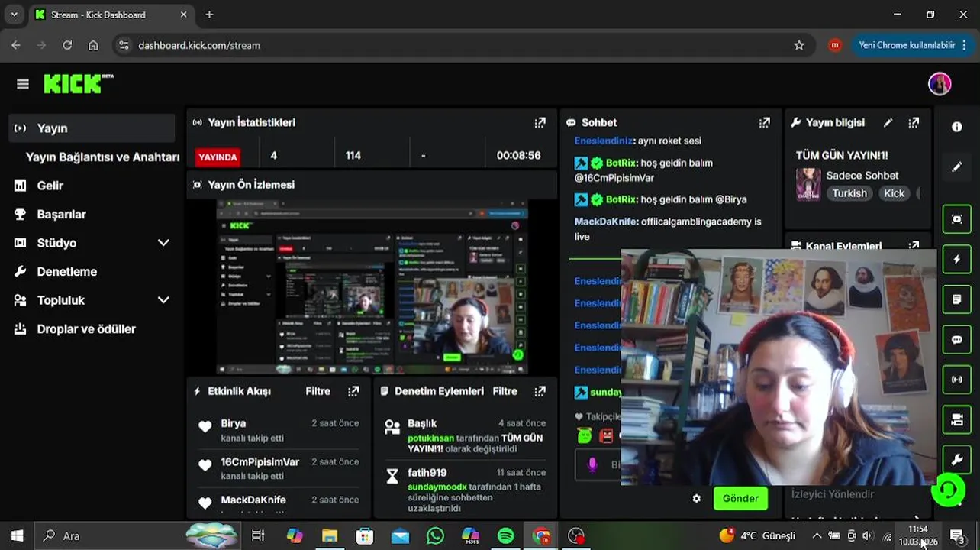Screen dimensions: 980x550
Task: Toggle the activity feed lightning widget
Action: (x=956, y=260)
